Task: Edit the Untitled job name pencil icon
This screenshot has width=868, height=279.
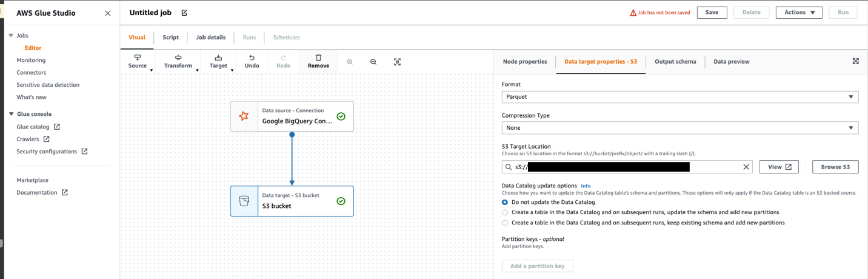Action: point(184,13)
